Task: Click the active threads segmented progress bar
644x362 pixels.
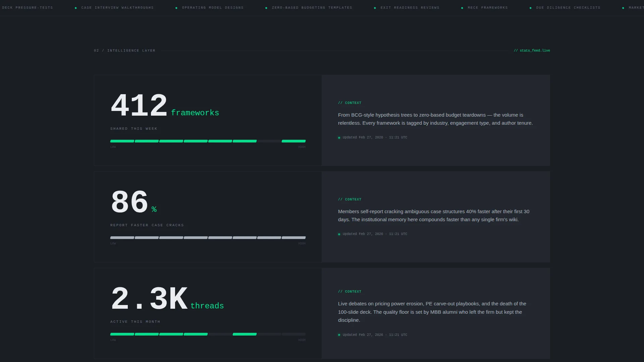Action: 208,334
